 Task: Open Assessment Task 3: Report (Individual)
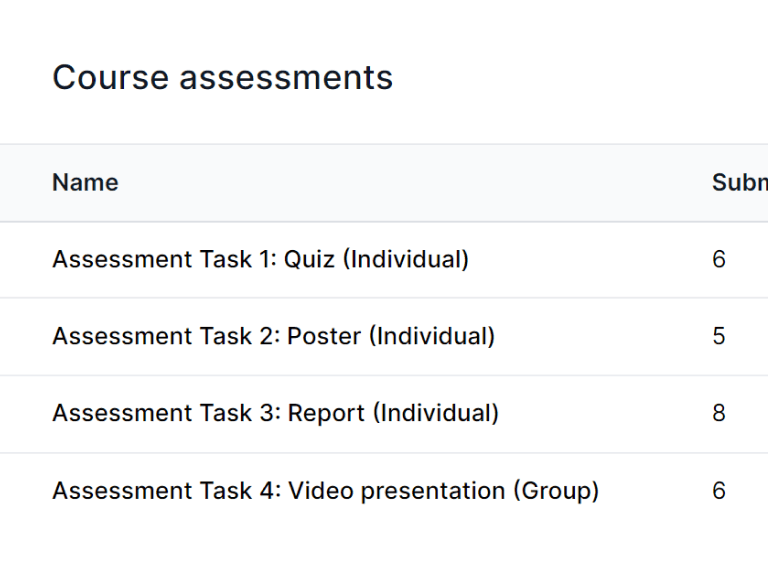point(275,414)
